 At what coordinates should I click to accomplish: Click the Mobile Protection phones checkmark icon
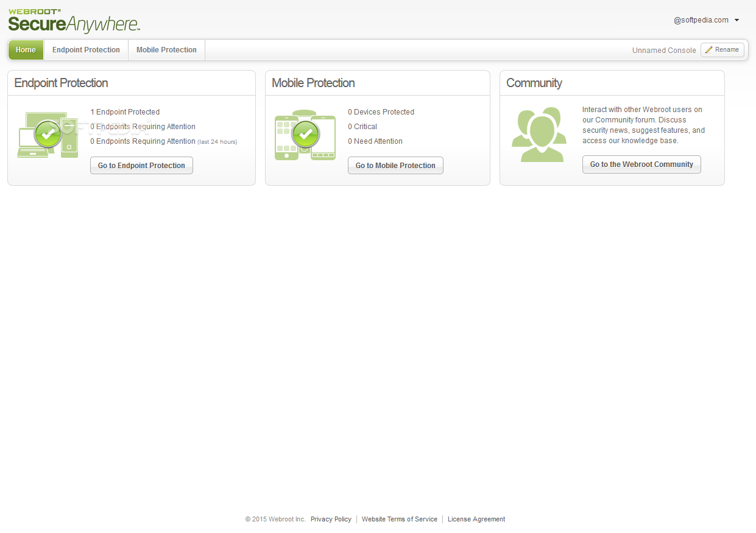[x=305, y=135]
